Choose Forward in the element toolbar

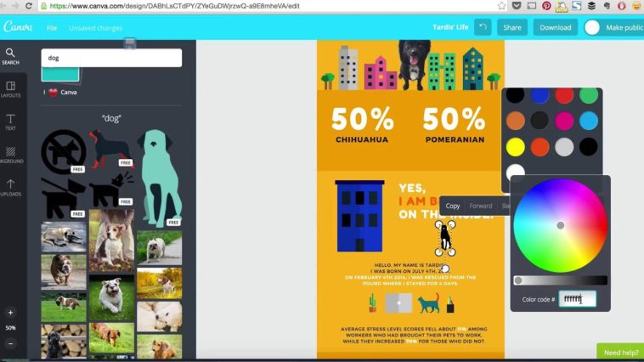pos(481,206)
